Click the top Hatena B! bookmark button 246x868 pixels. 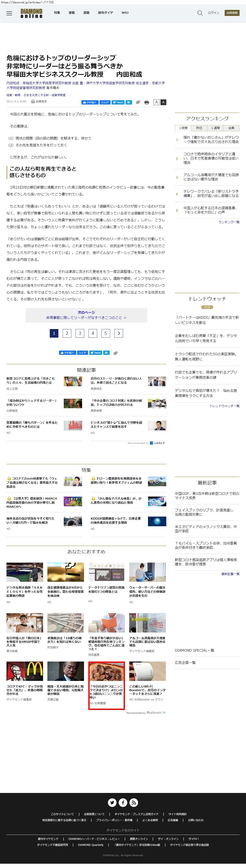pyautogui.click(x=129, y=102)
